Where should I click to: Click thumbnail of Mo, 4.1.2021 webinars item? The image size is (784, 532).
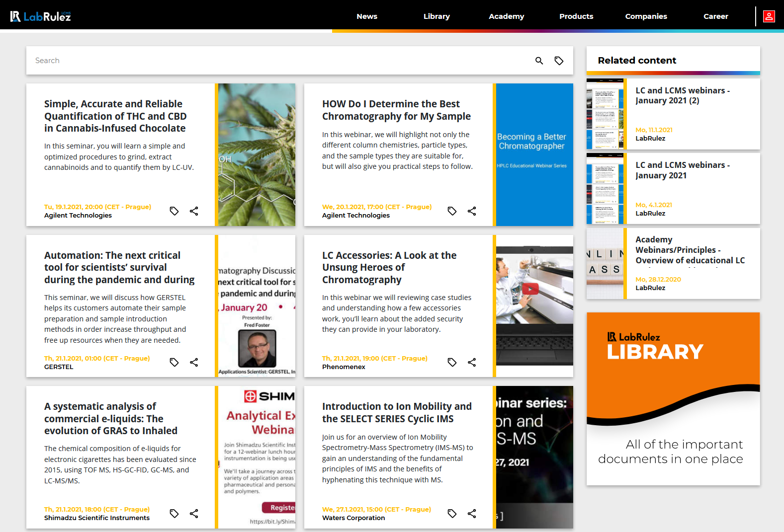605,189
